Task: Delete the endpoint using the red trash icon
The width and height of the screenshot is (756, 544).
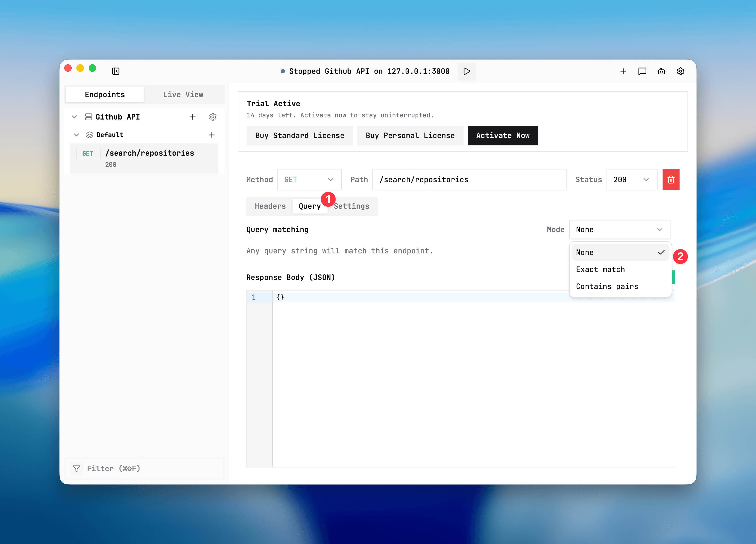Action: [671, 180]
